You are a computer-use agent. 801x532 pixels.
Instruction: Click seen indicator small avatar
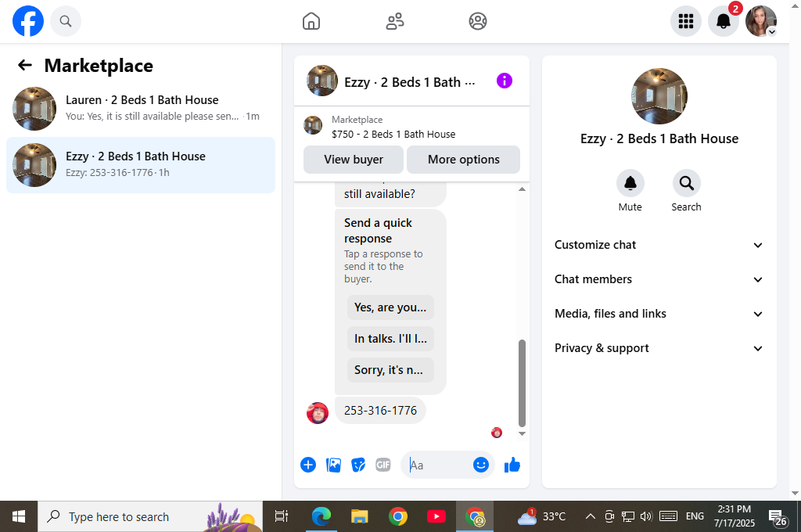click(x=497, y=433)
